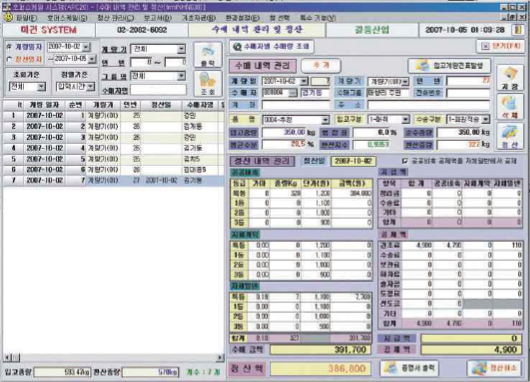The height and width of the screenshot is (382, 530).
Task: Expand the 계량기 dropdown in filter panel
Action: click(x=182, y=49)
